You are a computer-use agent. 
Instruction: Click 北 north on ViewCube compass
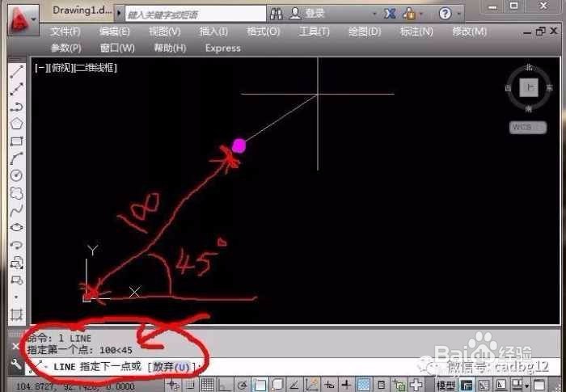[529, 67]
